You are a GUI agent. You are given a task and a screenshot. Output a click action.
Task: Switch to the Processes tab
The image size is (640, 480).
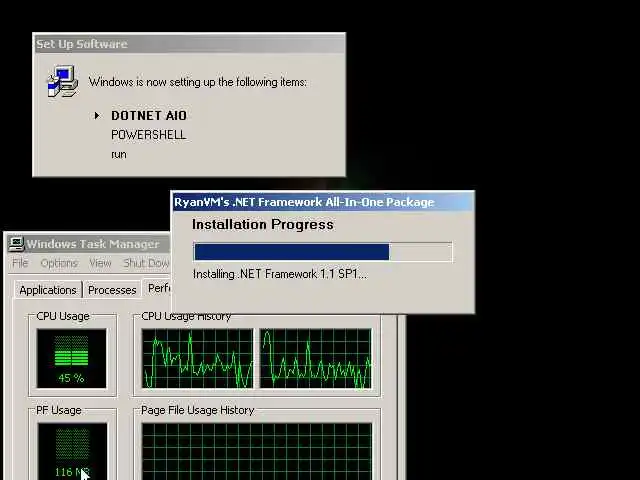[x=112, y=290]
